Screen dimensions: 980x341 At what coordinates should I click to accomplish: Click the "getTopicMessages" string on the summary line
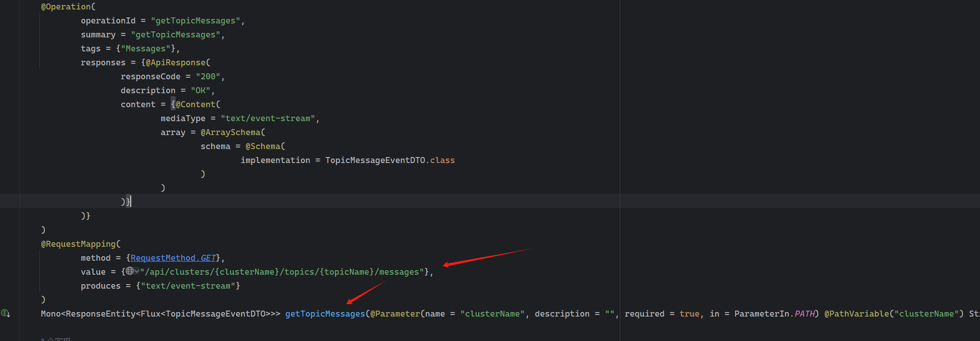pos(176,34)
